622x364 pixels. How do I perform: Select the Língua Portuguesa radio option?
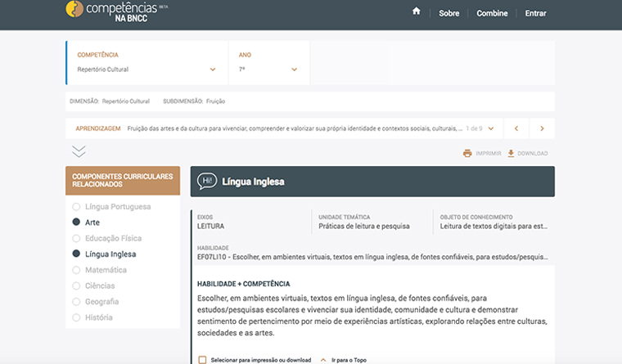pos(76,207)
